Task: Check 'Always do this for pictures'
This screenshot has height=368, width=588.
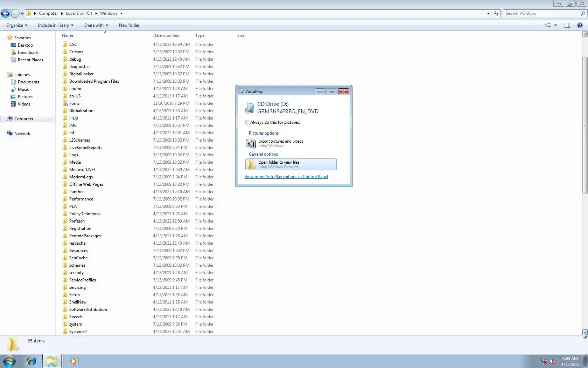Action: tap(247, 122)
